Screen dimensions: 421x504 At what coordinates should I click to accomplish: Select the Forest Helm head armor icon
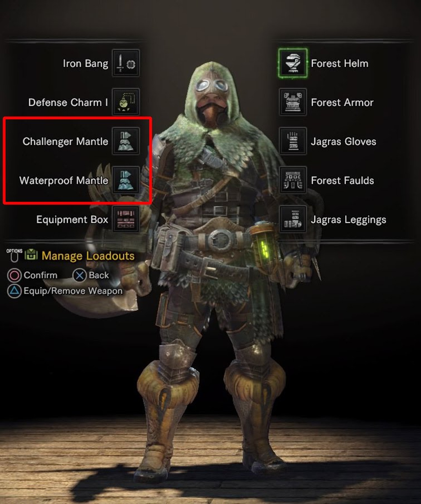[x=293, y=63]
